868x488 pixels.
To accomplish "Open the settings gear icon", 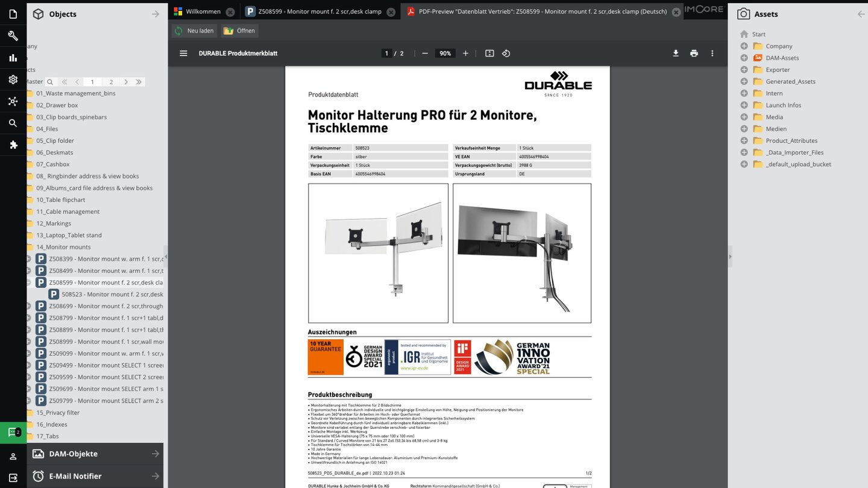I will tap(13, 79).
